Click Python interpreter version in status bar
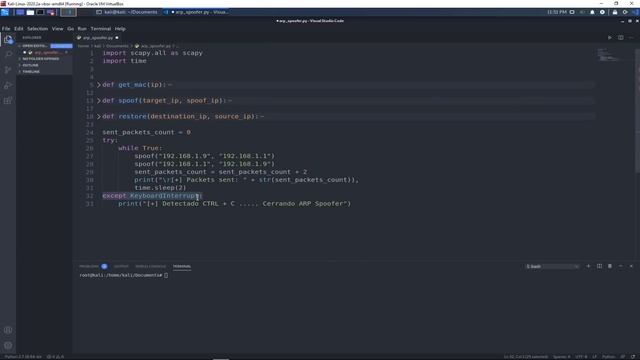640x360 pixels. [x=23, y=357]
